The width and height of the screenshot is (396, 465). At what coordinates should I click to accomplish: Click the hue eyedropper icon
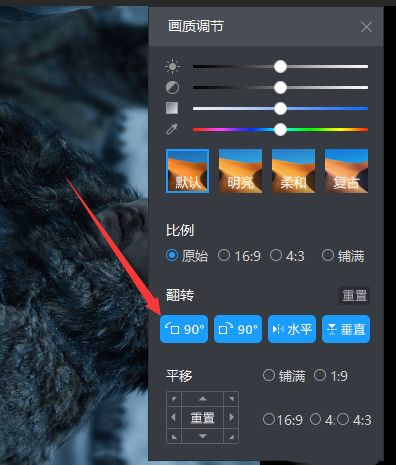(172, 129)
